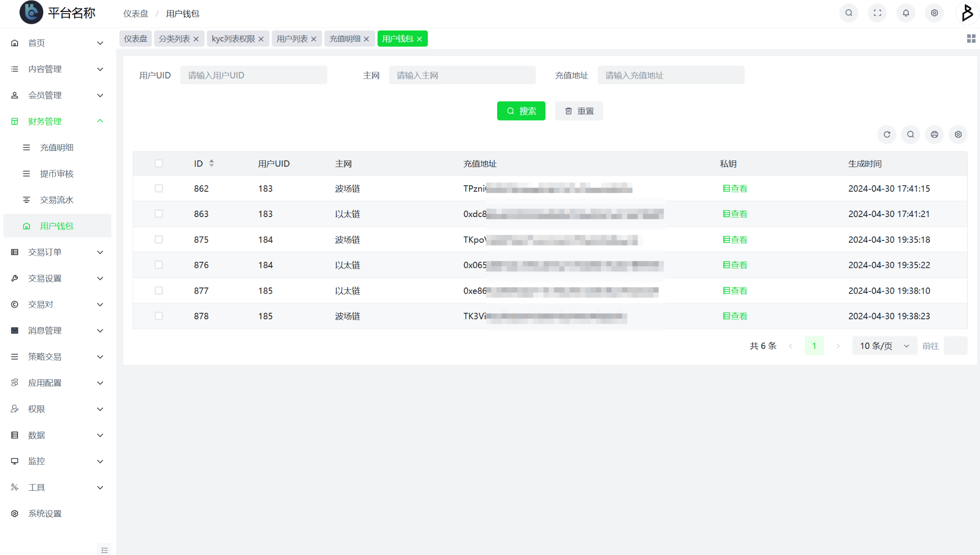Check the row with ID 862
Image resolution: width=980 pixels, height=555 pixels.
tap(159, 188)
